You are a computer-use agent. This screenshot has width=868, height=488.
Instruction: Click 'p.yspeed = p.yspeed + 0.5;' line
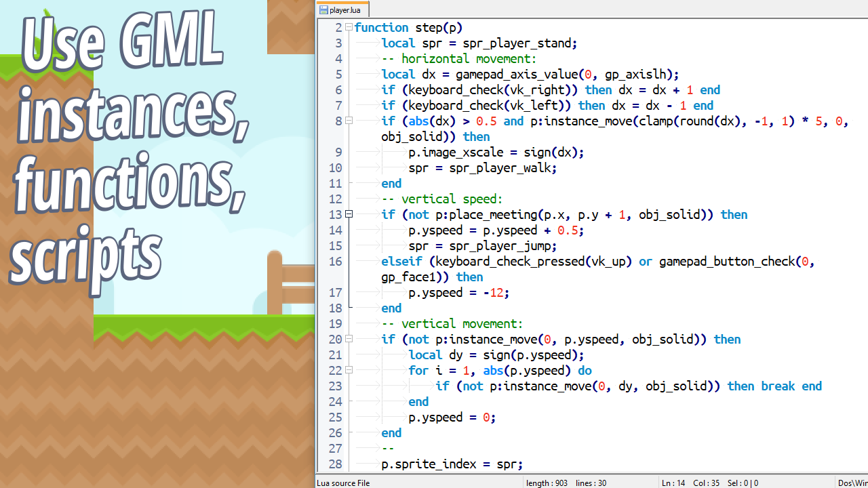(496, 230)
